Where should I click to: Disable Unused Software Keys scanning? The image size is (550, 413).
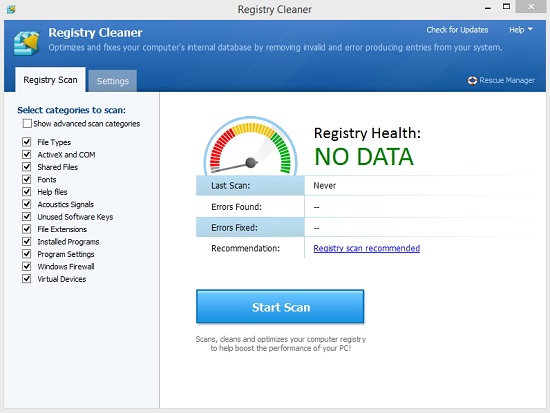[27, 217]
